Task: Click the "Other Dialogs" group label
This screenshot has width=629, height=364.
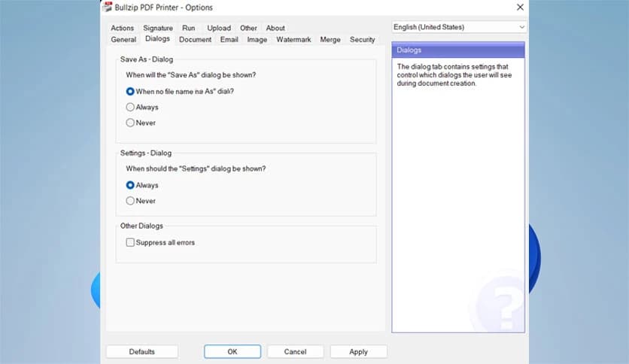Action: tap(141, 226)
